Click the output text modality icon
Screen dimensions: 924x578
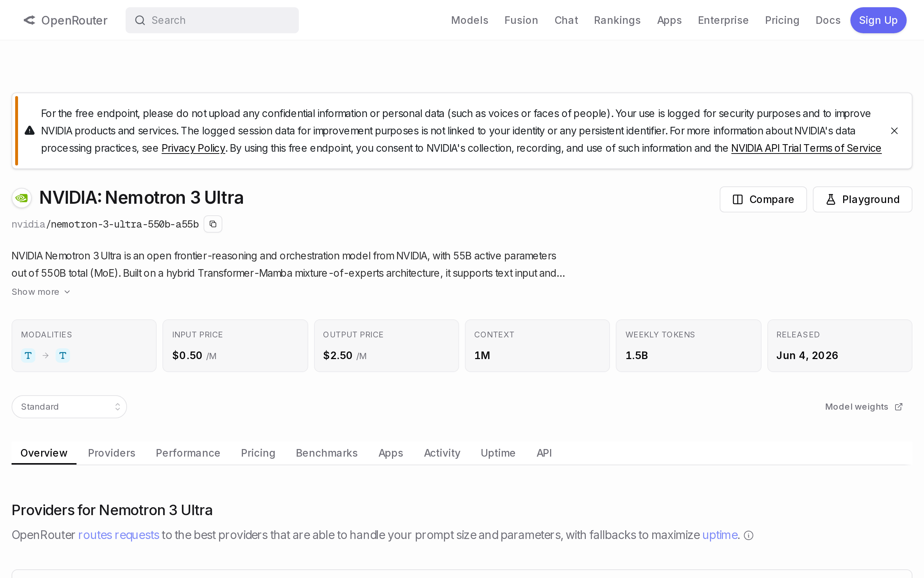coord(63,355)
